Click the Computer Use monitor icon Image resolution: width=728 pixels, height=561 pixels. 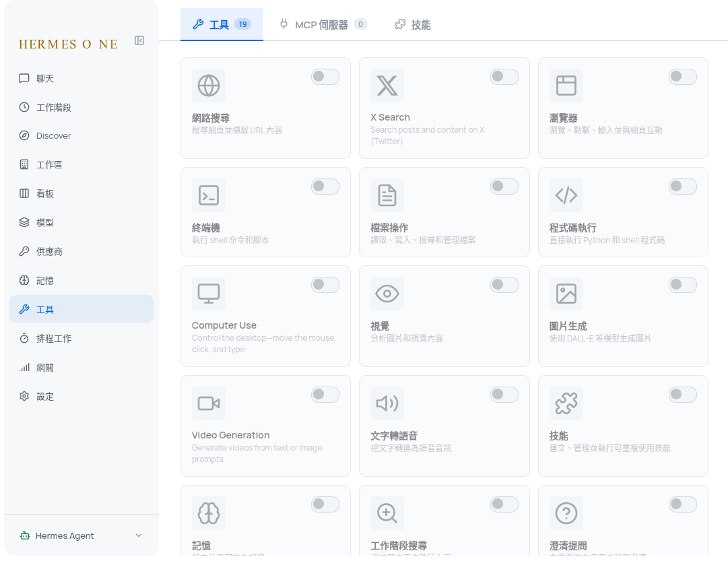point(209,294)
